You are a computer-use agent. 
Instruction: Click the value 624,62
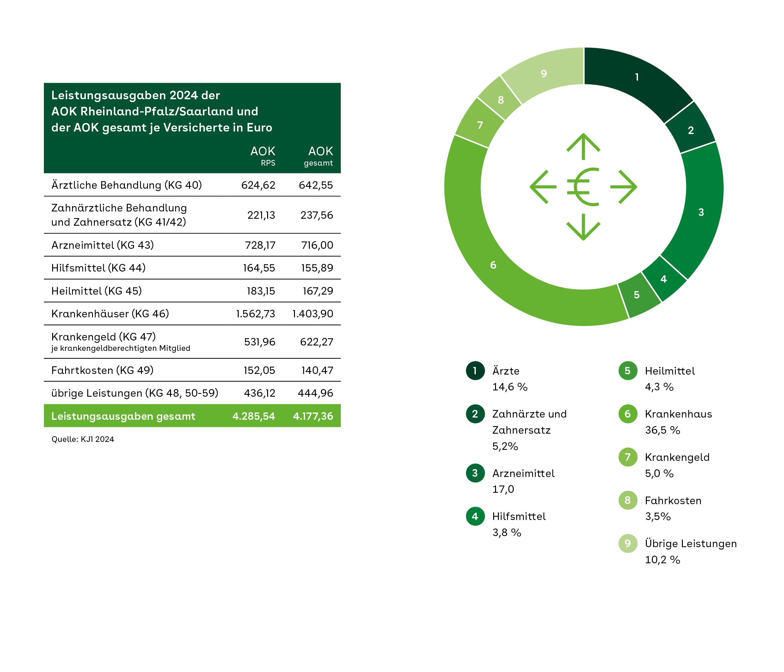(x=258, y=185)
